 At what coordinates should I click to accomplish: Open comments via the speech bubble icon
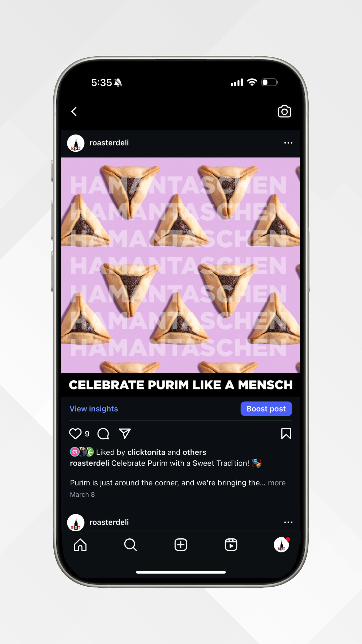coord(103,434)
